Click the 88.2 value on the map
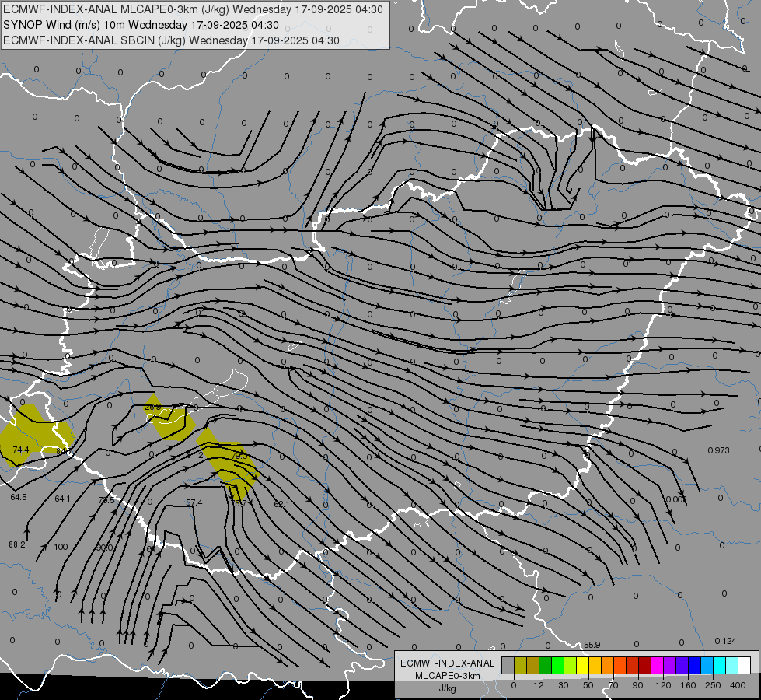The image size is (761, 700). tap(17, 545)
